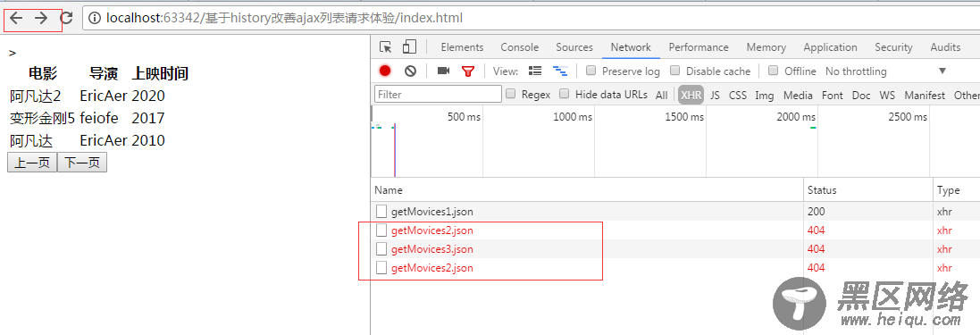This screenshot has height=335, width=980.
Task: Sort requests by Type column header
Action: click(956, 190)
